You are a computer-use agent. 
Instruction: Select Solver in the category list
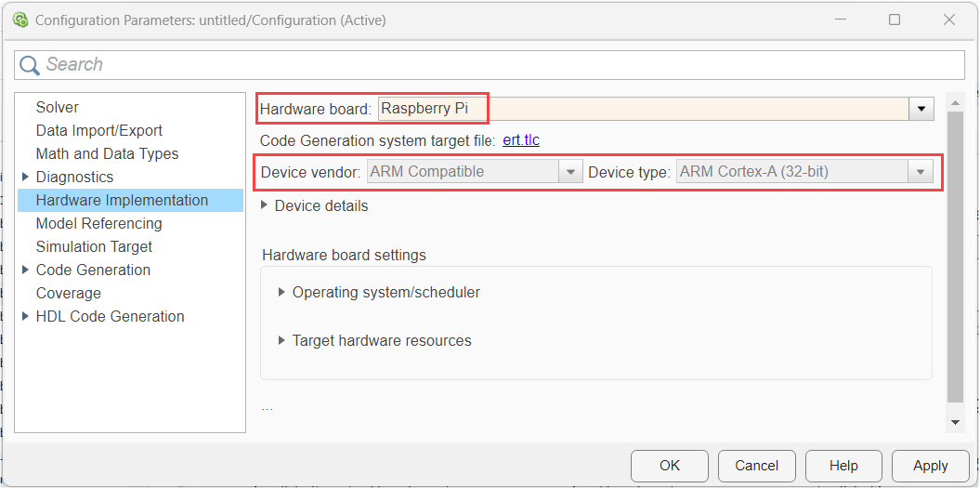coord(58,108)
